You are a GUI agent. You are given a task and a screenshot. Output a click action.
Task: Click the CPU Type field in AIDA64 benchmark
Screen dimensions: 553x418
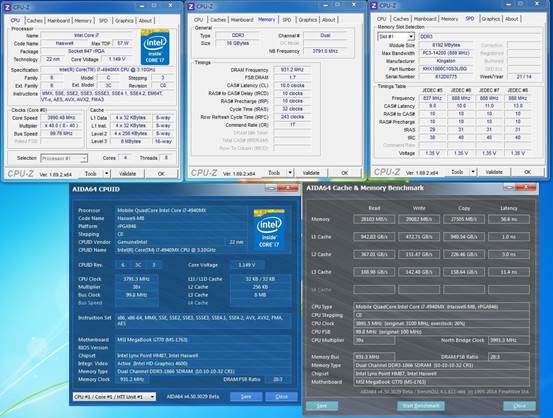441,307
